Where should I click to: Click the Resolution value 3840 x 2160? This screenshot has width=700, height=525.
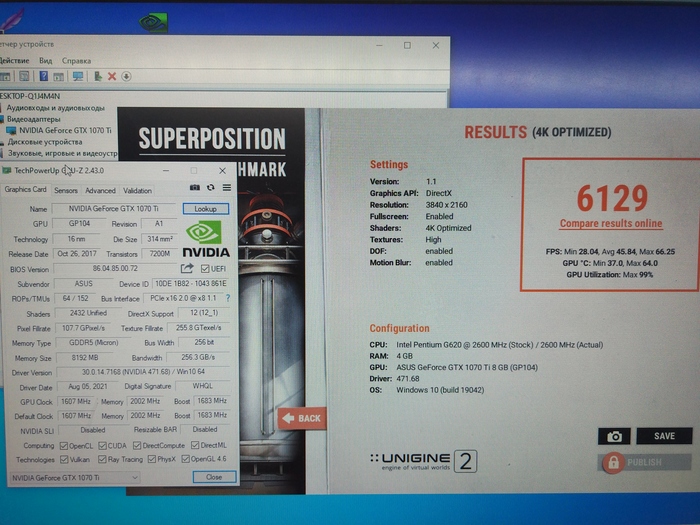[x=446, y=205]
